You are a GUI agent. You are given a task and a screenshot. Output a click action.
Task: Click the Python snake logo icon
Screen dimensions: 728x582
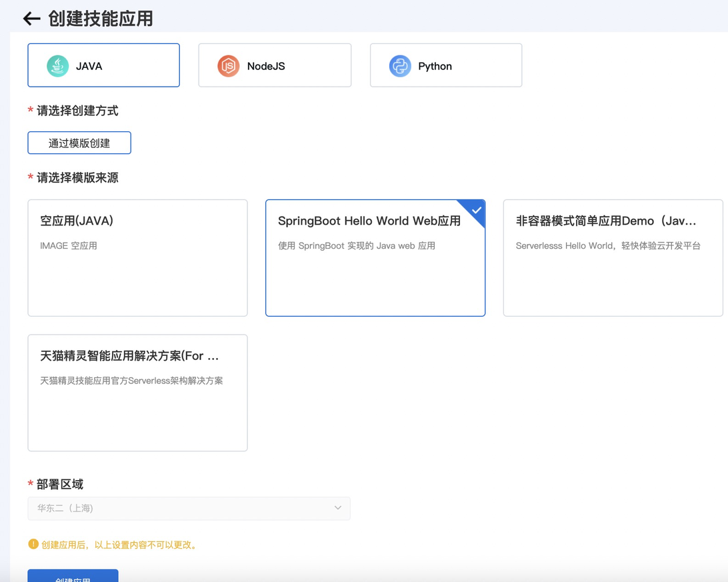400,66
